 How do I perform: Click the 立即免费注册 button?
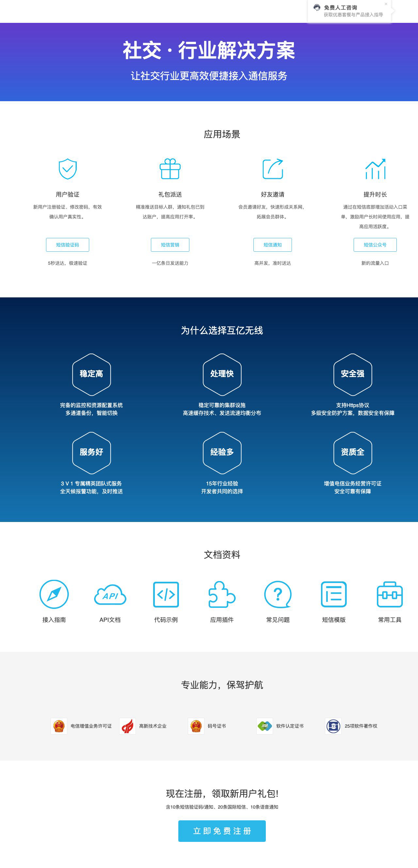click(x=222, y=831)
